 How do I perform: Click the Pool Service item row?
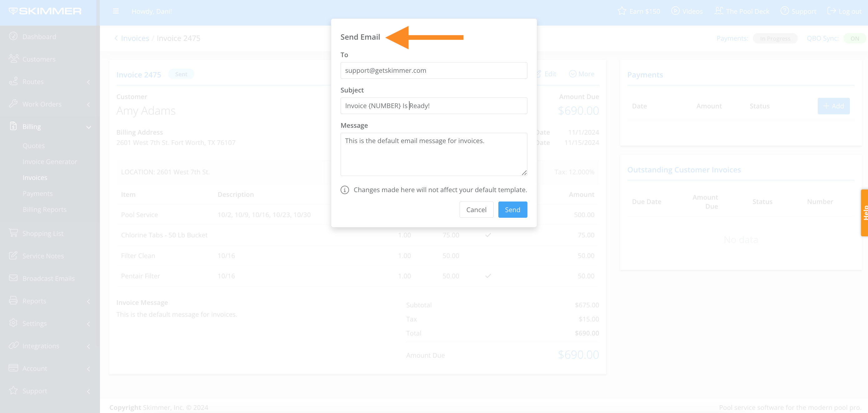click(357, 215)
